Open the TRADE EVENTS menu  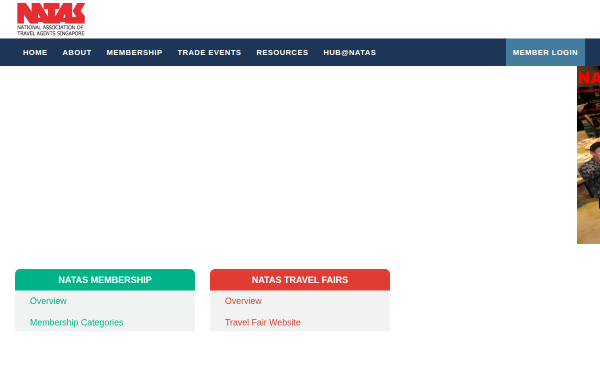[x=209, y=52]
